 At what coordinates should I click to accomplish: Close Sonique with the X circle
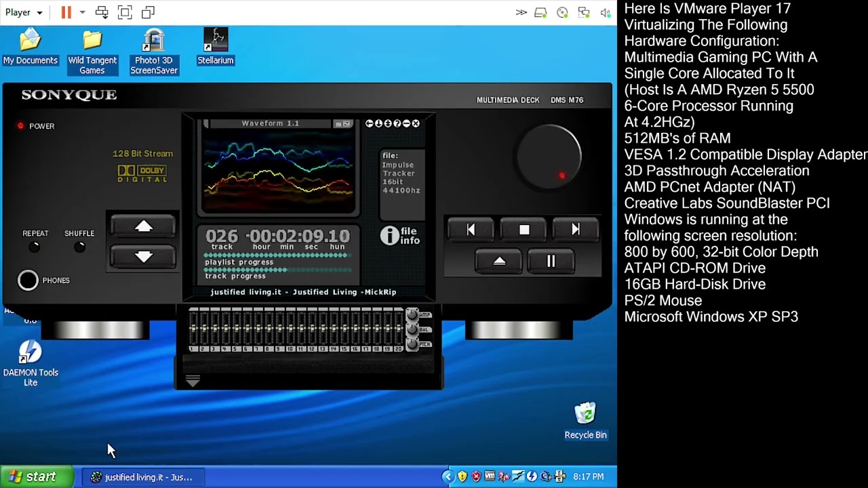(416, 123)
